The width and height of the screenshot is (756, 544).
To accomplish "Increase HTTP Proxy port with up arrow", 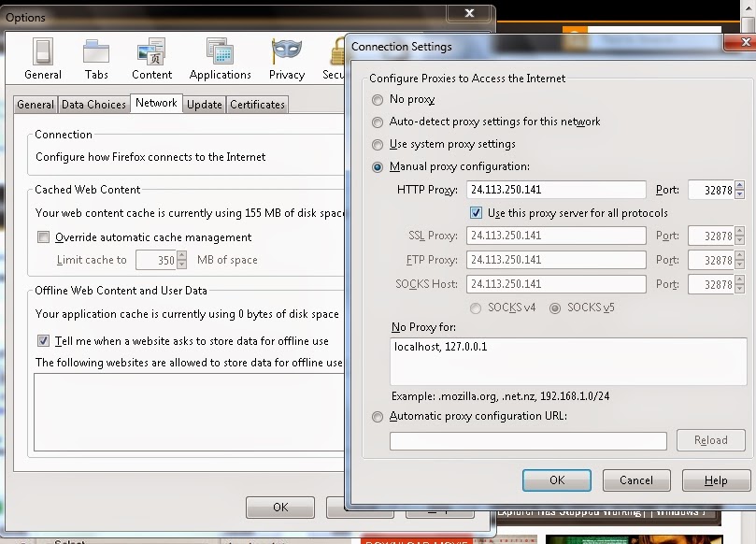I will 740,185.
